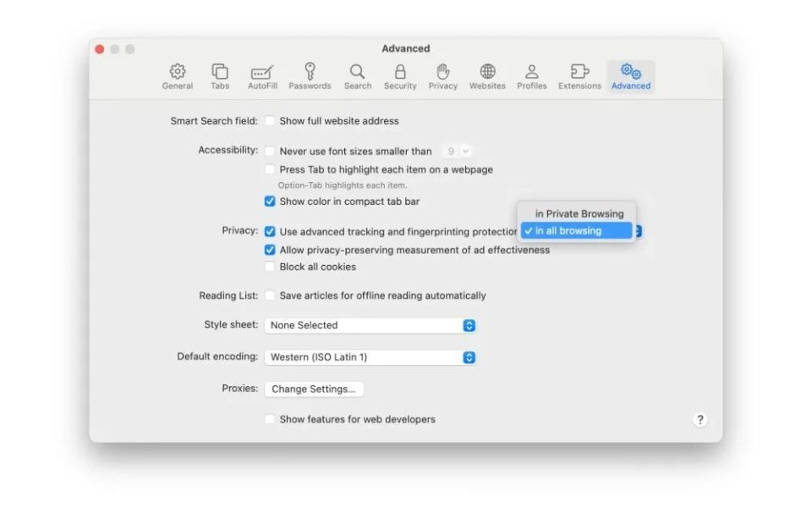The height and width of the screenshot is (508, 812).
Task: Enable Show features for web developers
Action: (x=270, y=419)
